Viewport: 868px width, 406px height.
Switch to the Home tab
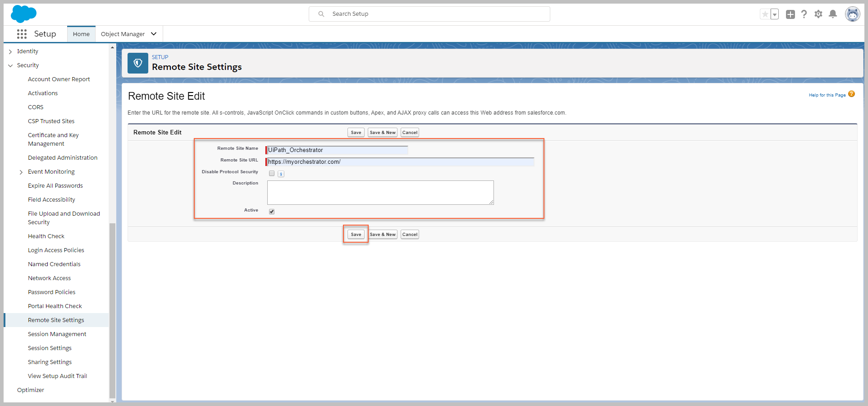click(81, 34)
